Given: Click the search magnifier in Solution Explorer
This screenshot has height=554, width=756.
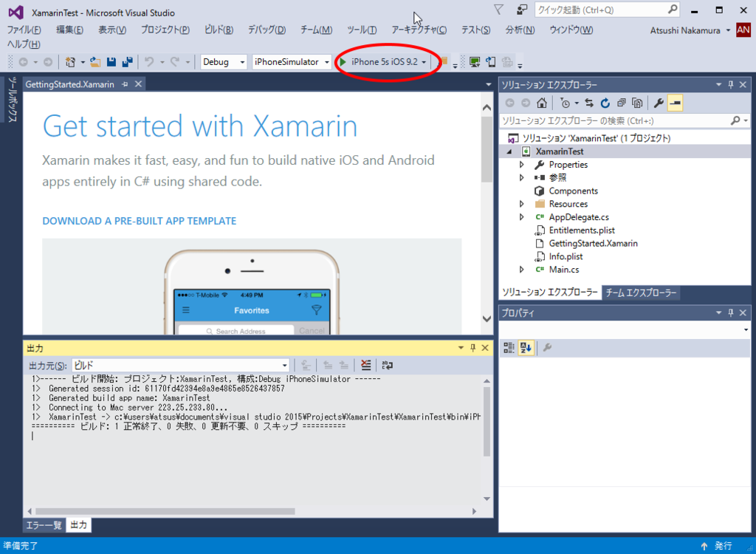Looking at the screenshot, I should (735, 120).
